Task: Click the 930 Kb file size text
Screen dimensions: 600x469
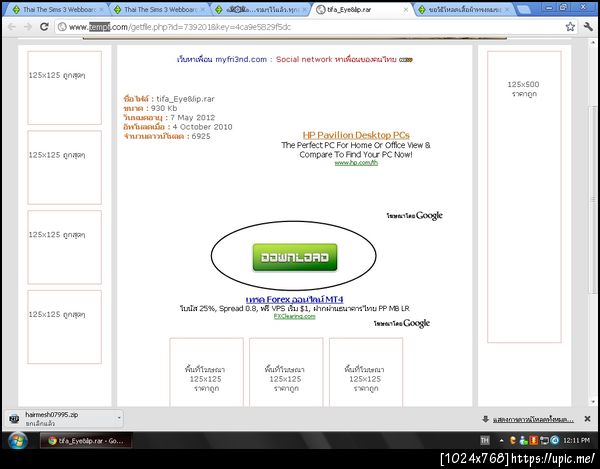Action: pyautogui.click(x=164, y=108)
